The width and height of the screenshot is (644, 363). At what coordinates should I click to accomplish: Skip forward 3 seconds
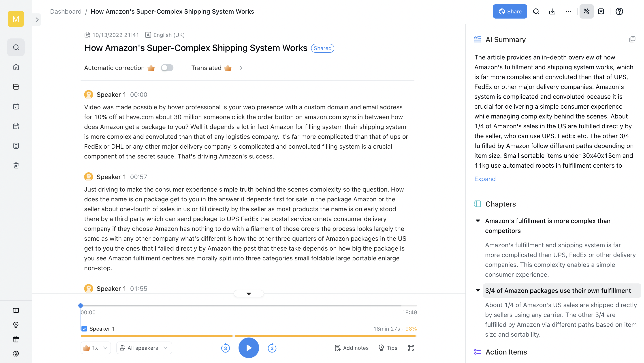[x=272, y=348]
